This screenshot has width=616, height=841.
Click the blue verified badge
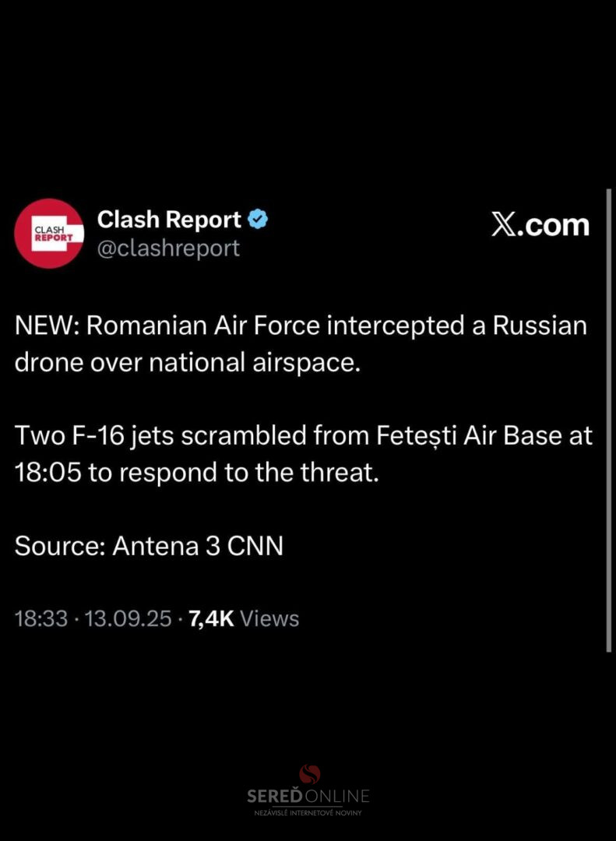point(258,220)
